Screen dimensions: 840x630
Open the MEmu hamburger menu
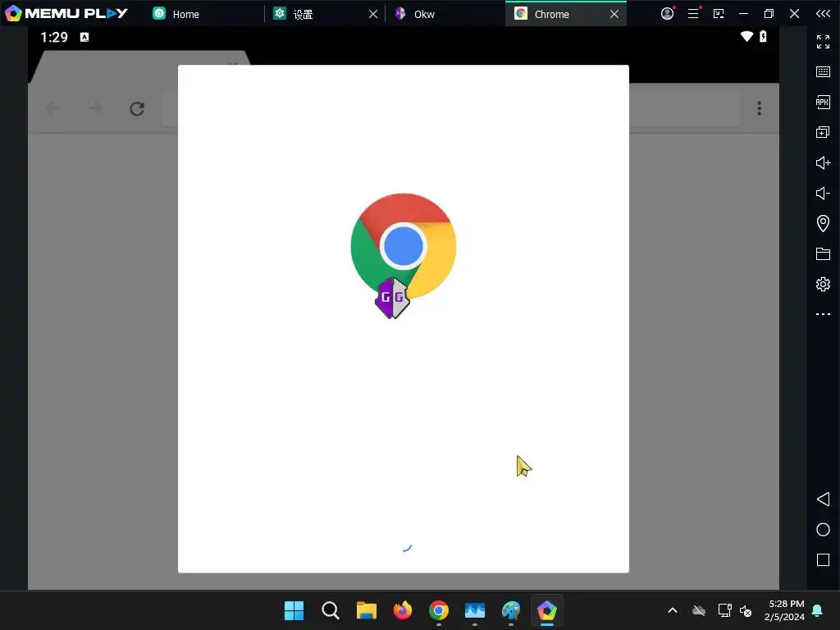693,13
